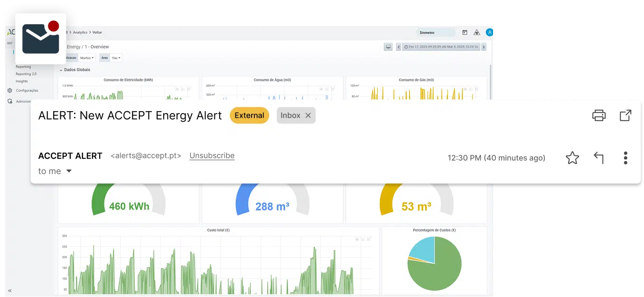Click the warning triangle alerts icon

tap(477, 32)
